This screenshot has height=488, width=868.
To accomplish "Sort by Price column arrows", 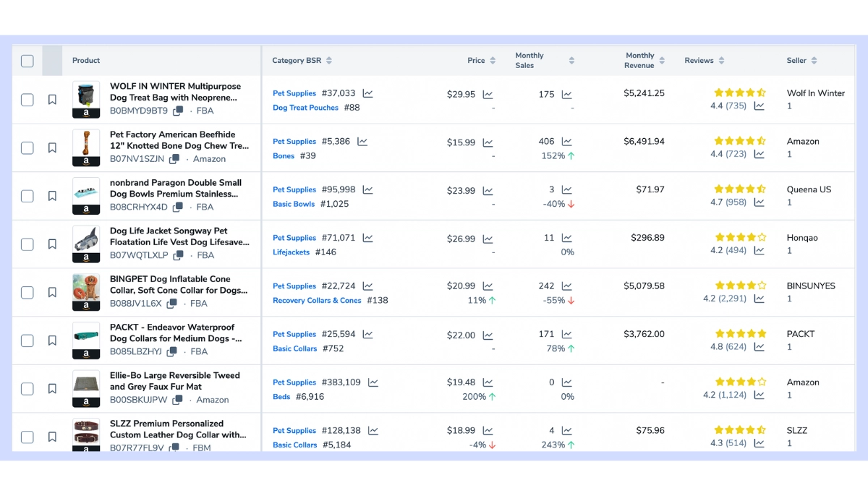I will click(493, 61).
